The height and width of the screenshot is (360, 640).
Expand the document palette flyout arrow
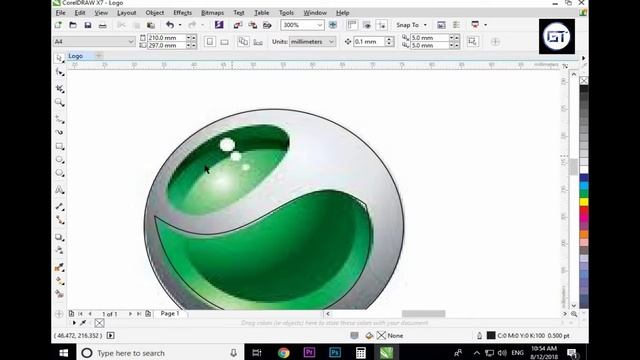(74, 323)
